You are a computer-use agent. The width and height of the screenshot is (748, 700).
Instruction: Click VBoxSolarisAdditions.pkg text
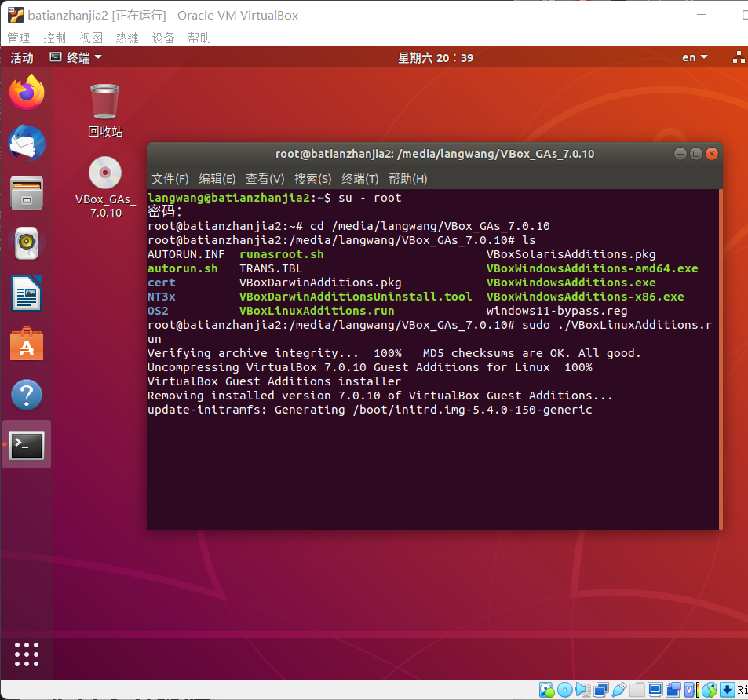point(571,254)
